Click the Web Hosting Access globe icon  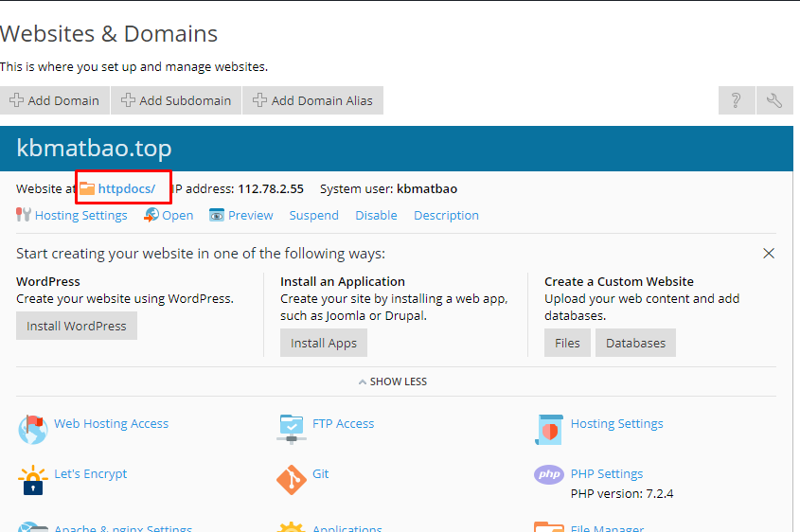tap(32, 428)
